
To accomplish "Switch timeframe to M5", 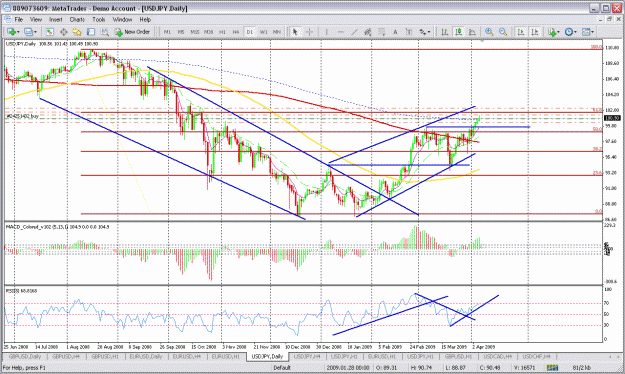I will (181, 32).
